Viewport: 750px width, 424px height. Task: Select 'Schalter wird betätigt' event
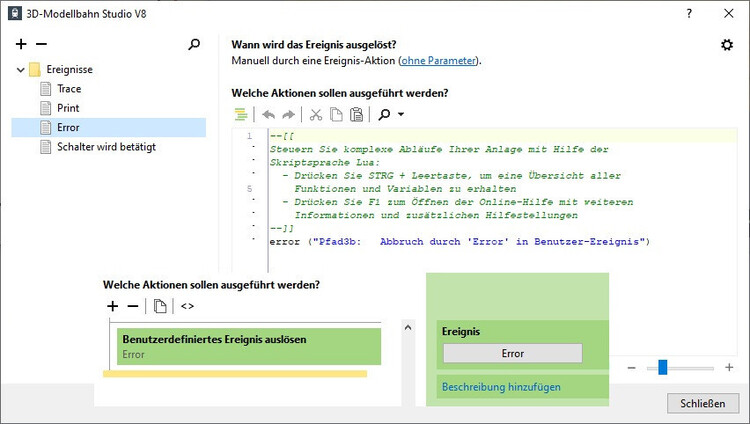106,147
